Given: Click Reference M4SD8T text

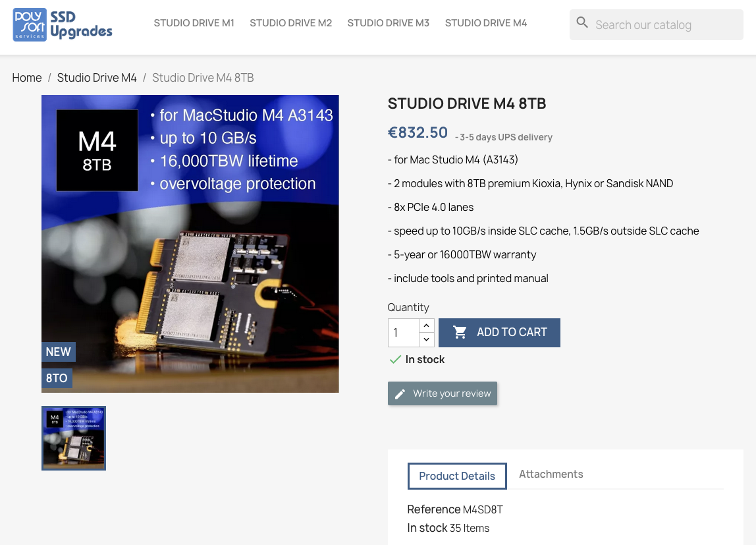Looking at the screenshot, I should pos(455,509).
